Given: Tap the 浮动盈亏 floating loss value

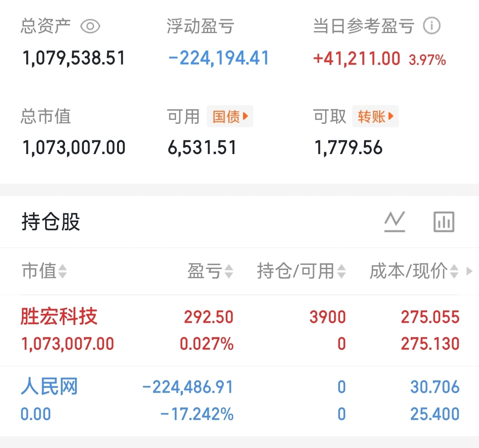Looking at the screenshot, I should coord(219,58).
